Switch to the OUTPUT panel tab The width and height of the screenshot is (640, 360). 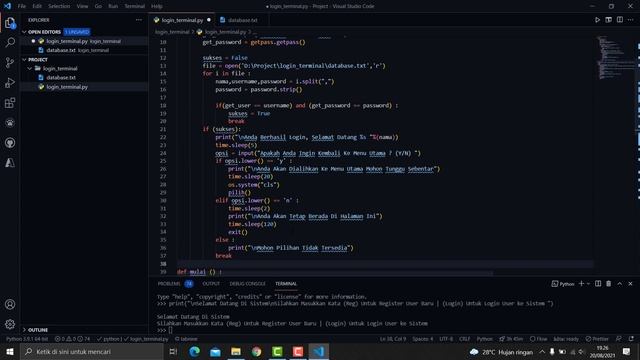click(211, 284)
